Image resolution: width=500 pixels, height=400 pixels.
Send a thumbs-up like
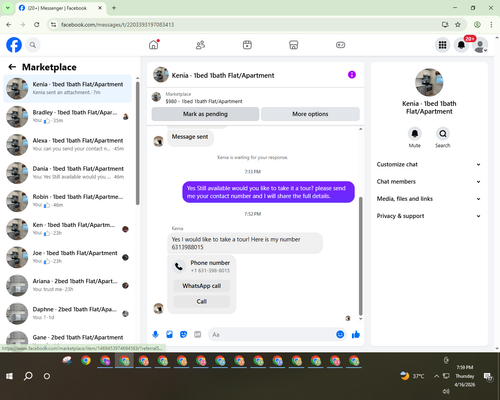tap(356, 334)
